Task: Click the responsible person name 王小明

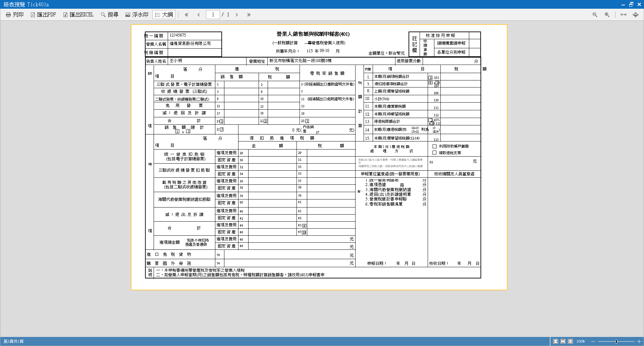Action: (176, 61)
